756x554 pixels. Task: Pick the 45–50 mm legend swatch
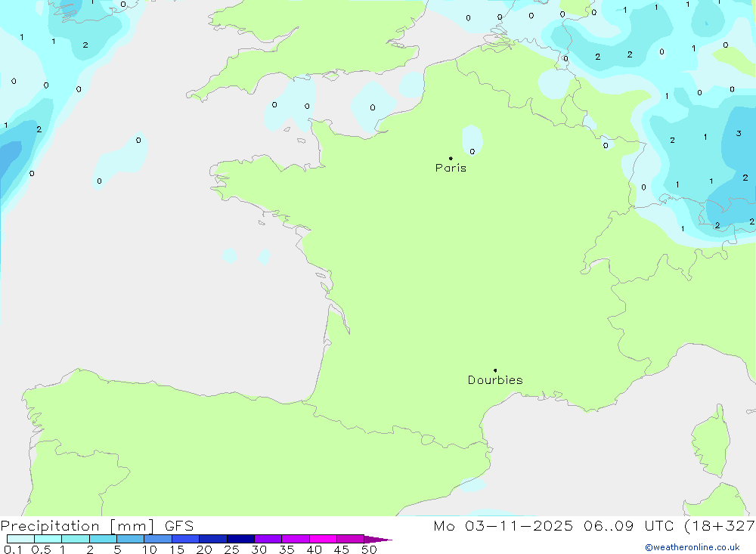(351, 539)
